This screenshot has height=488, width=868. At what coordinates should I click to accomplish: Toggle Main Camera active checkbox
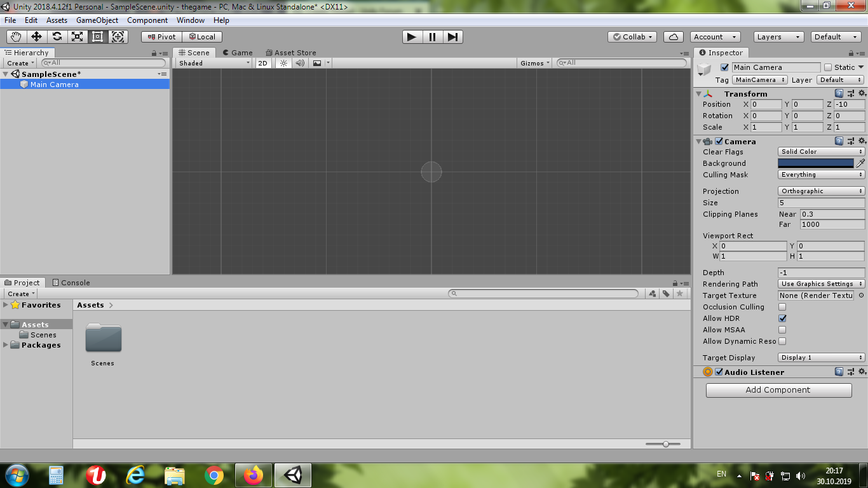[x=724, y=67]
